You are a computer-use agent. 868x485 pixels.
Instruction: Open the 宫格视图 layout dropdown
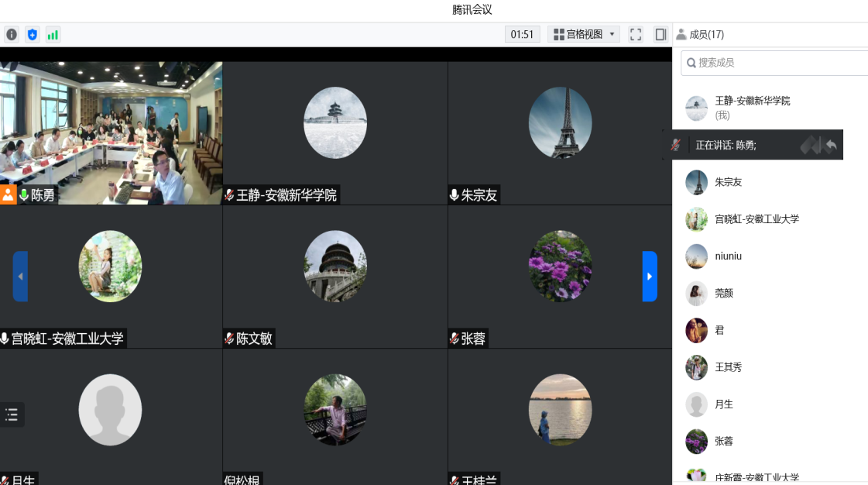point(585,35)
